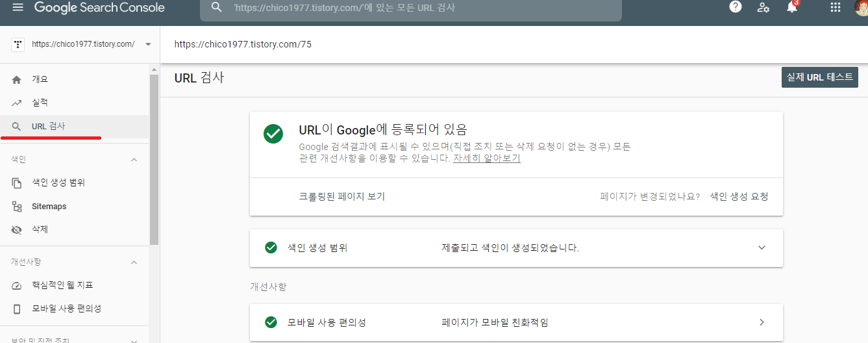Focus the URL inspection search field
This screenshot has height=343, width=868.
pos(410,8)
